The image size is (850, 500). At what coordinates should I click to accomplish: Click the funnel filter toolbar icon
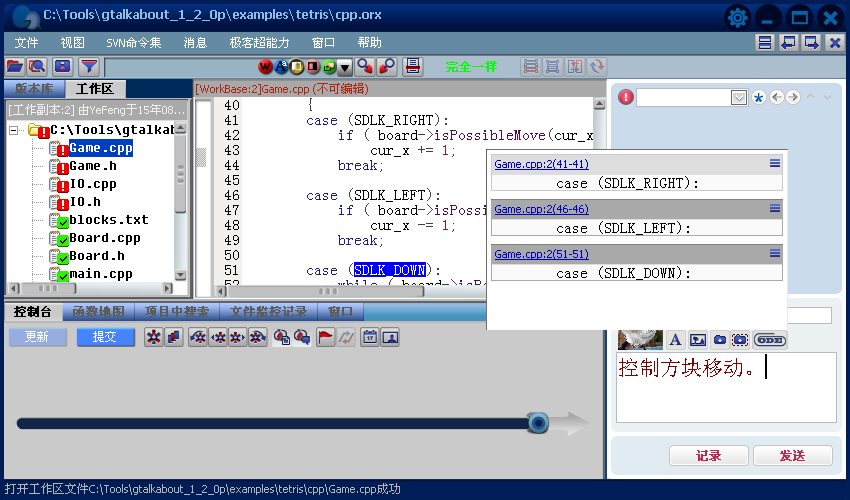(x=89, y=67)
